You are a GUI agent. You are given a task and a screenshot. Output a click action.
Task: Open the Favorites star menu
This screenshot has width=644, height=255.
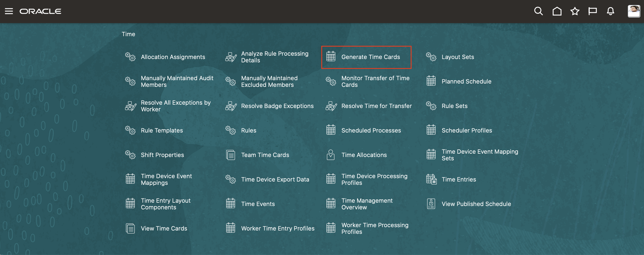[574, 11]
